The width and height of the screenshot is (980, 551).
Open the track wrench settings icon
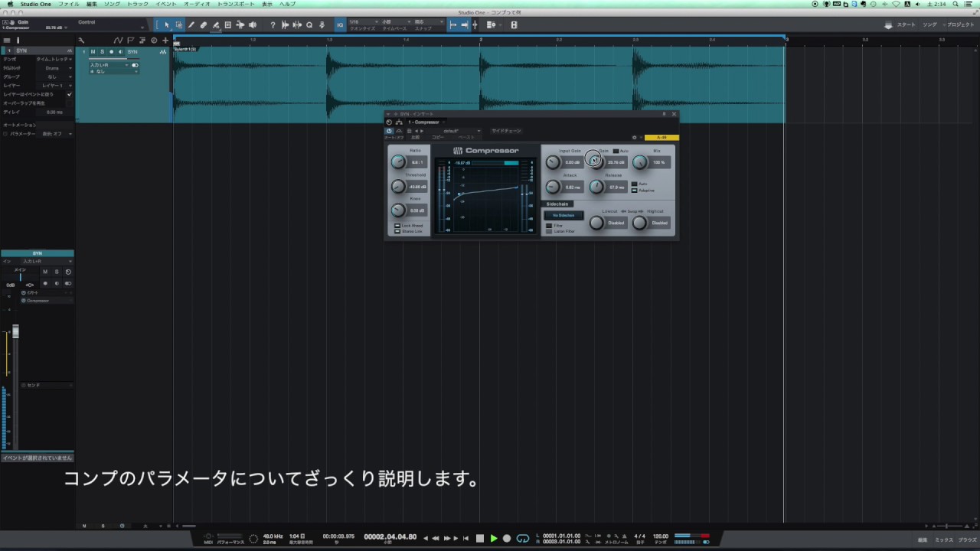(x=81, y=41)
